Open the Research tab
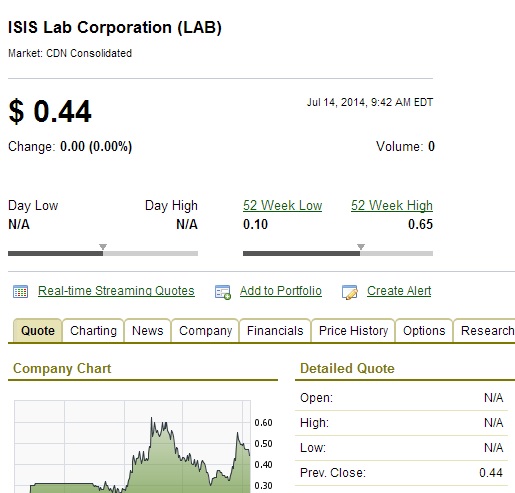The image size is (515, 493). pos(485,331)
